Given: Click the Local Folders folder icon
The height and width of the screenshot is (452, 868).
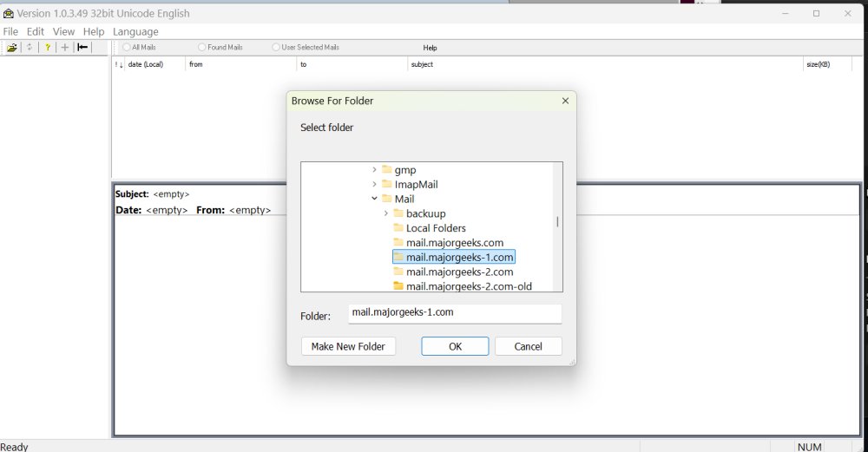Looking at the screenshot, I should pyautogui.click(x=398, y=227).
